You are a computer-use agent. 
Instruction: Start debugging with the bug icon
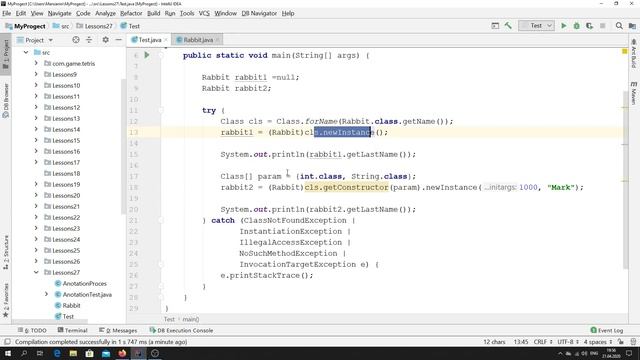coord(576,26)
